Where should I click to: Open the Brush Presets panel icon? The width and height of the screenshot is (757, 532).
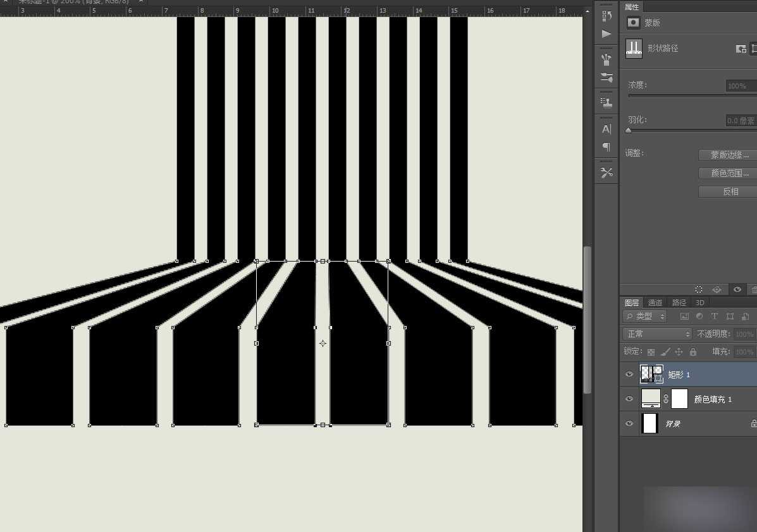pos(606,59)
